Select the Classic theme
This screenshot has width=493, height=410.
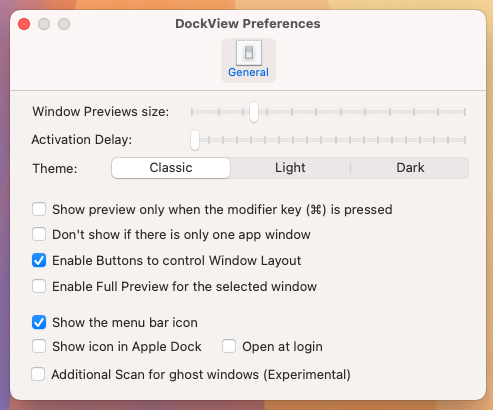point(171,168)
